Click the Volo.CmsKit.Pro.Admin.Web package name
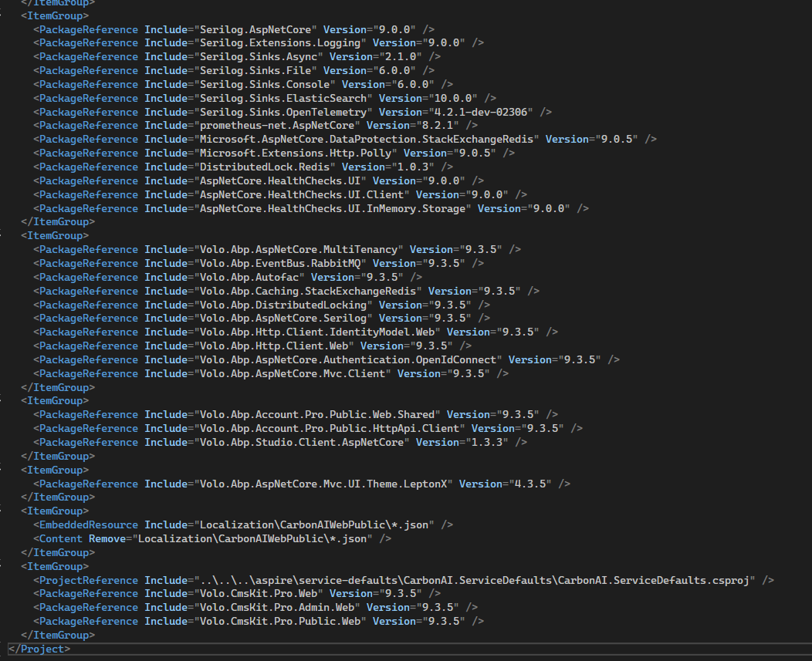Screen dimensions: 812x661 (275, 608)
